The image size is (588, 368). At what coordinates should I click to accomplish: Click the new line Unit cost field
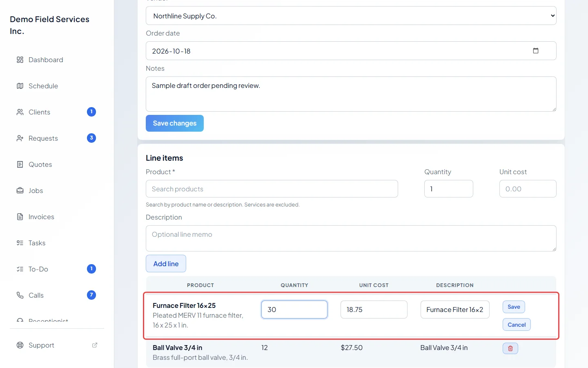point(528,189)
